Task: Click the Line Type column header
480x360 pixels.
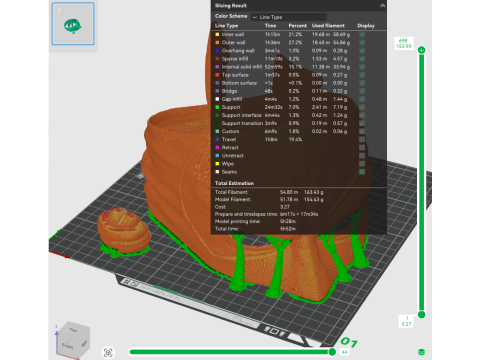Action: point(226,26)
